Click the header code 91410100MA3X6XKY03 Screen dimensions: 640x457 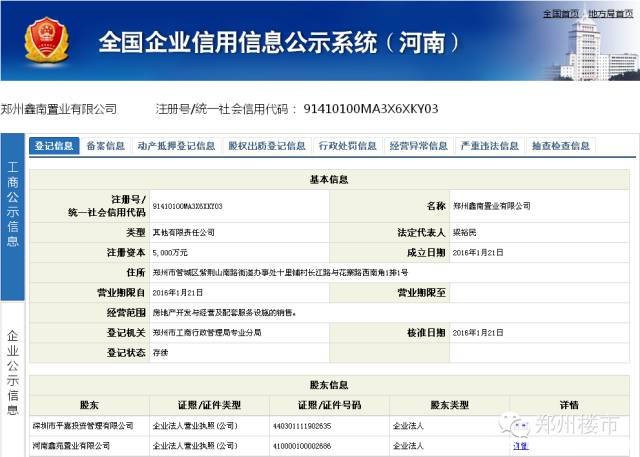coord(371,109)
